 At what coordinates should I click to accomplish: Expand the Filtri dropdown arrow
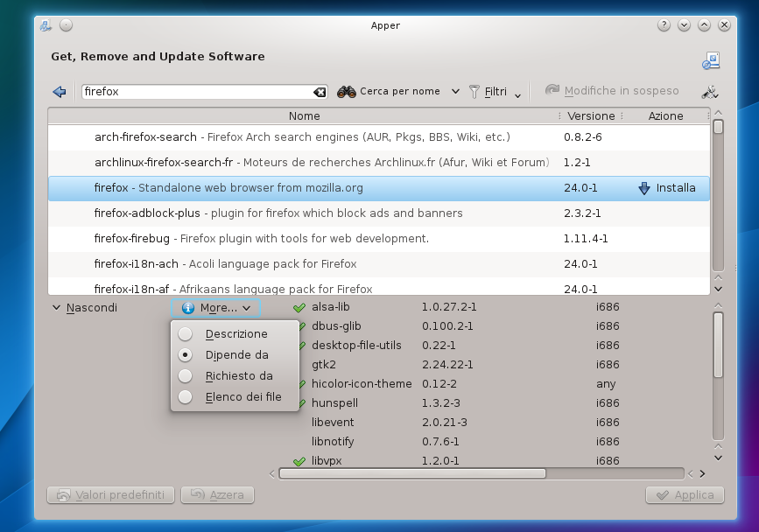517,95
